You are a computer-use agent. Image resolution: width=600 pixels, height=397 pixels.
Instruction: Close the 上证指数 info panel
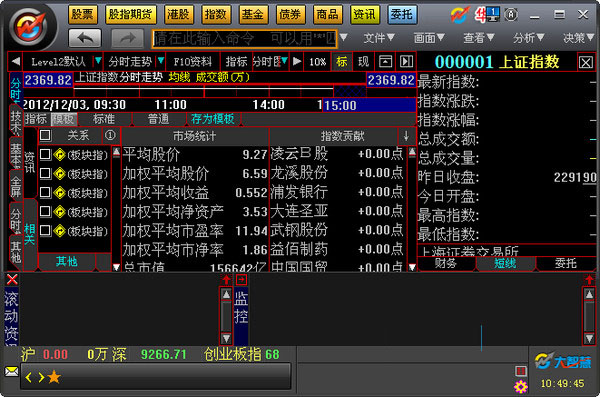(x=585, y=62)
